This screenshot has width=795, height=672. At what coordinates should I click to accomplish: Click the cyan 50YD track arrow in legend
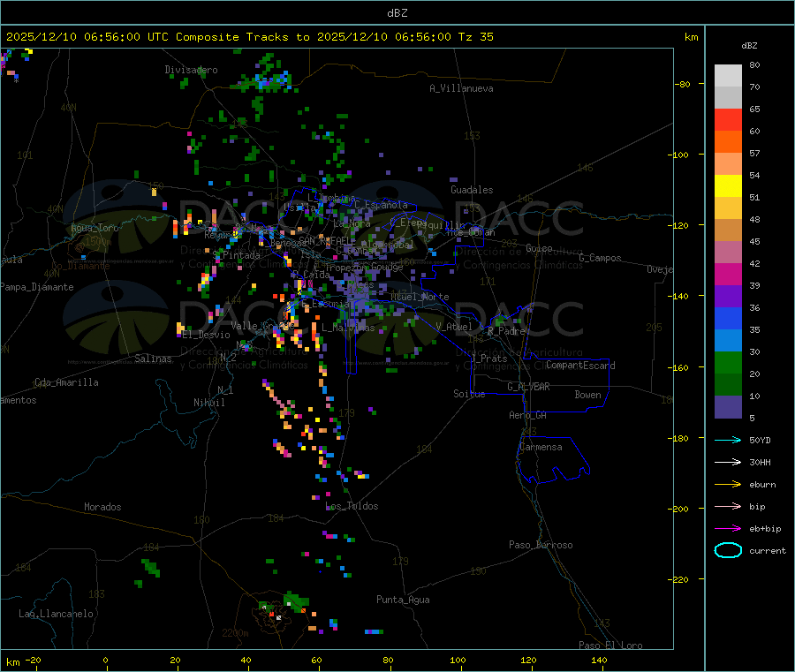728,440
